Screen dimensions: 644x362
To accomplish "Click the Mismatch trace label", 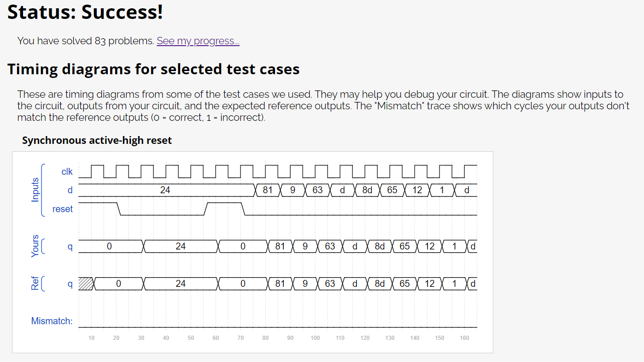I will tap(52, 321).
